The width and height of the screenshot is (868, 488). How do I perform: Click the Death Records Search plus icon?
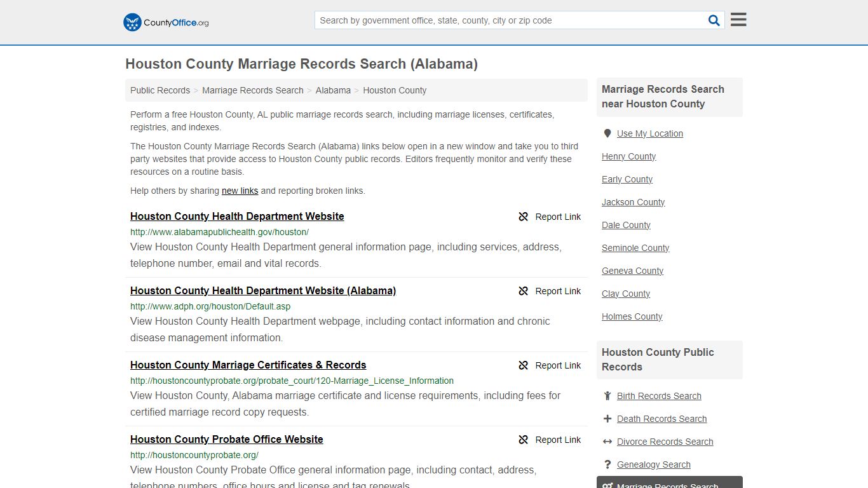(x=607, y=419)
